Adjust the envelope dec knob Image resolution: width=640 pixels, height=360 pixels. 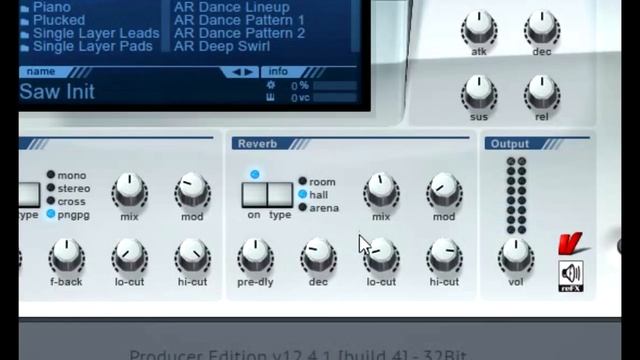click(x=542, y=28)
